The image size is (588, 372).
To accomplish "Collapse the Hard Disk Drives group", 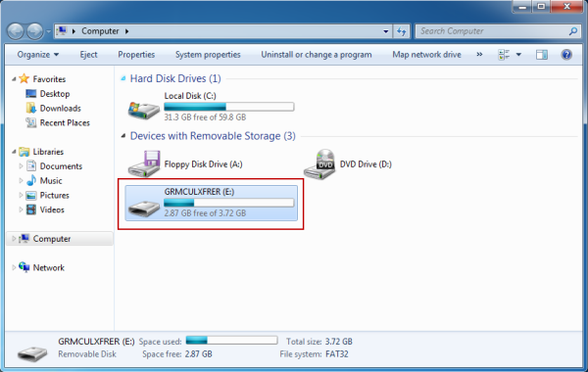I will pos(123,78).
